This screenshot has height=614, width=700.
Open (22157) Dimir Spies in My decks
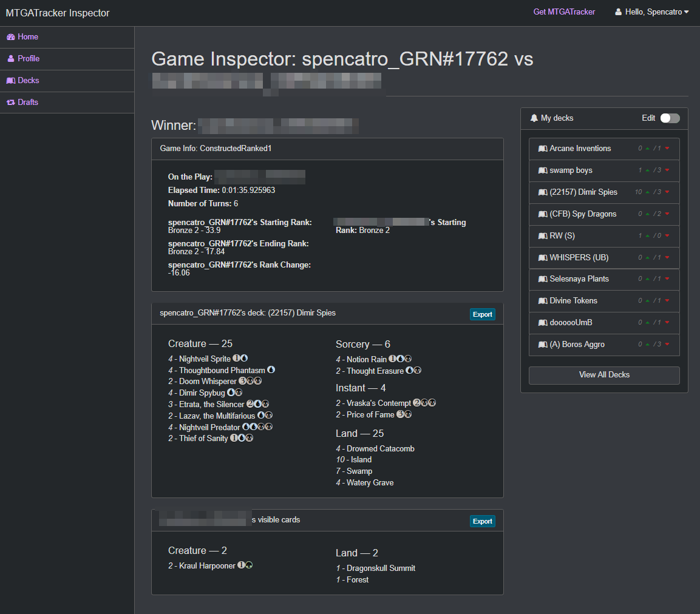pyautogui.click(x=604, y=192)
